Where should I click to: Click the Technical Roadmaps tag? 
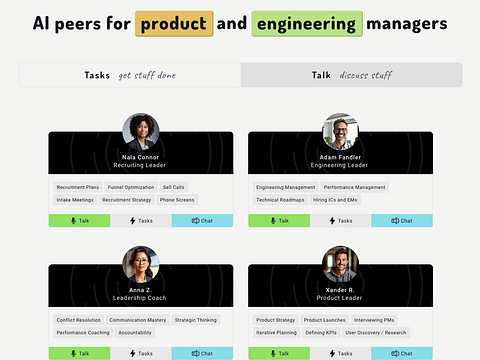(280, 200)
